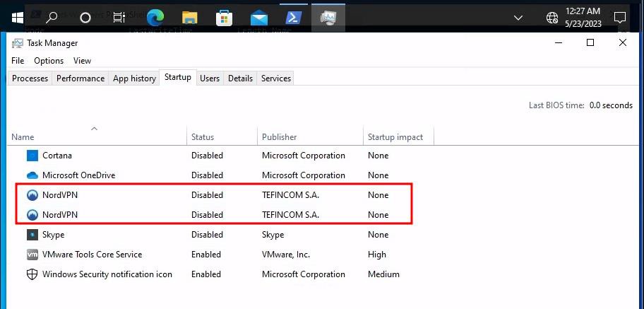The height and width of the screenshot is (309, 644).
Task: Launch Microsoft Edge from taskbar
Action: 155,17
